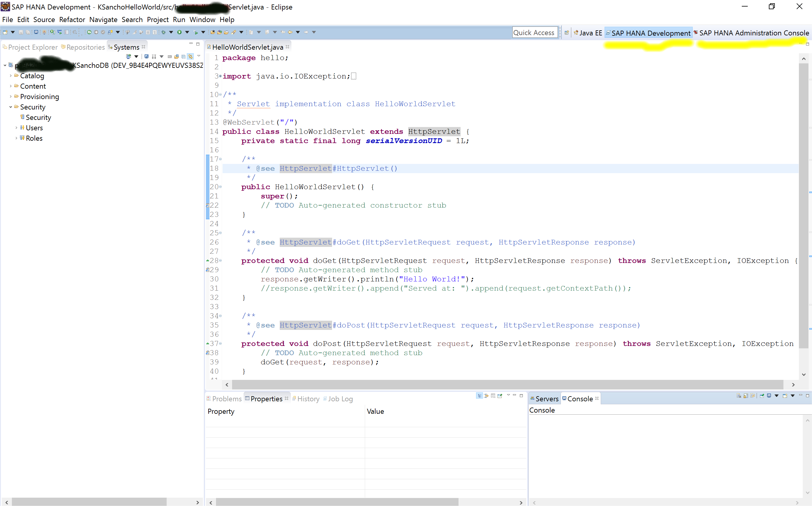Click the Debug bug icon
Image resolution: width=812 pixels, height=506 pixels.
coord(164,32)
